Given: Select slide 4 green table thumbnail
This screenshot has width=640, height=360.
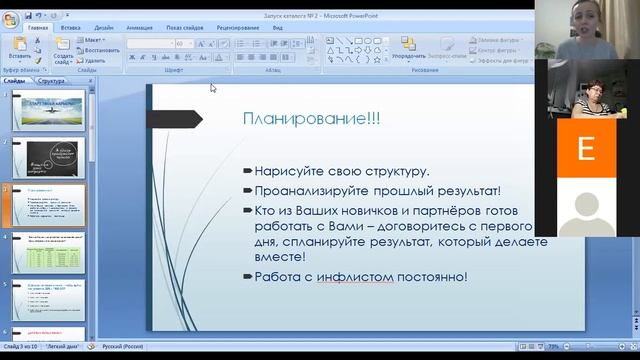Looking at the screenshot, I should tap(49, 253).
